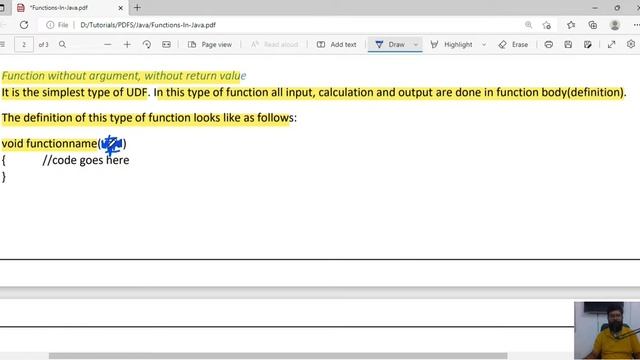Open browser settings and more menu
This screenshot has width=640, height=360.
click(x=636, y=25)
